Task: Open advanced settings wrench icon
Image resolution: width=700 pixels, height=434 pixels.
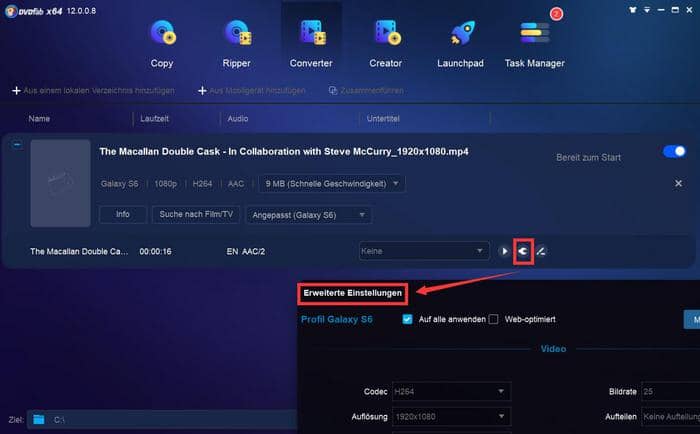Action: coord(523,251)
